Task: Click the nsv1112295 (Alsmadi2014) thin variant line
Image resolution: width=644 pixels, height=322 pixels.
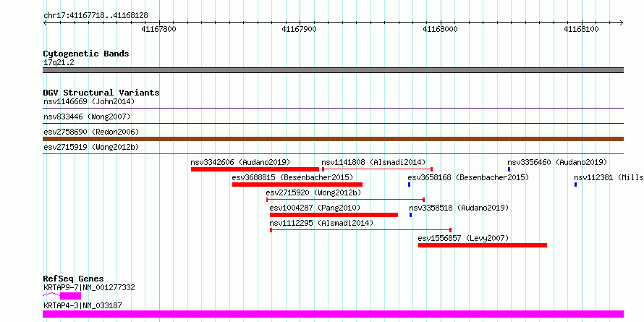Action: click(360, 230)
